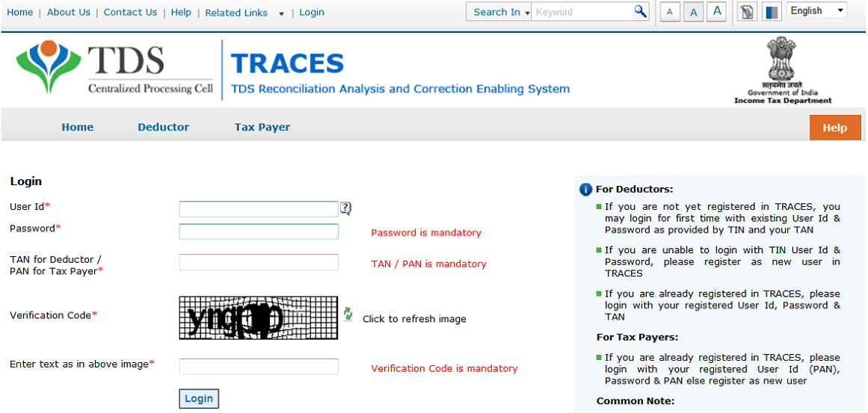Click the Login submit button
The image size is (868, 413).
199,399
